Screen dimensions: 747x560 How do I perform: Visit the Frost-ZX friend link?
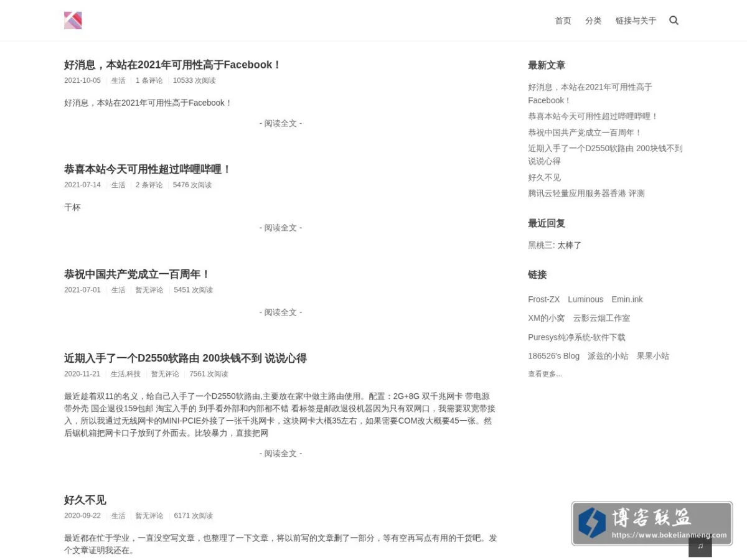(x=544, y=299)
